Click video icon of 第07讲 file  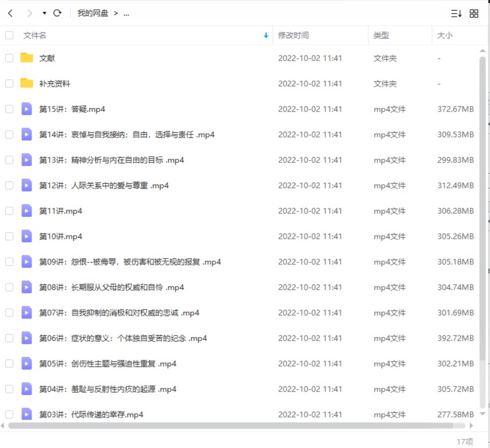click(26, 313)
